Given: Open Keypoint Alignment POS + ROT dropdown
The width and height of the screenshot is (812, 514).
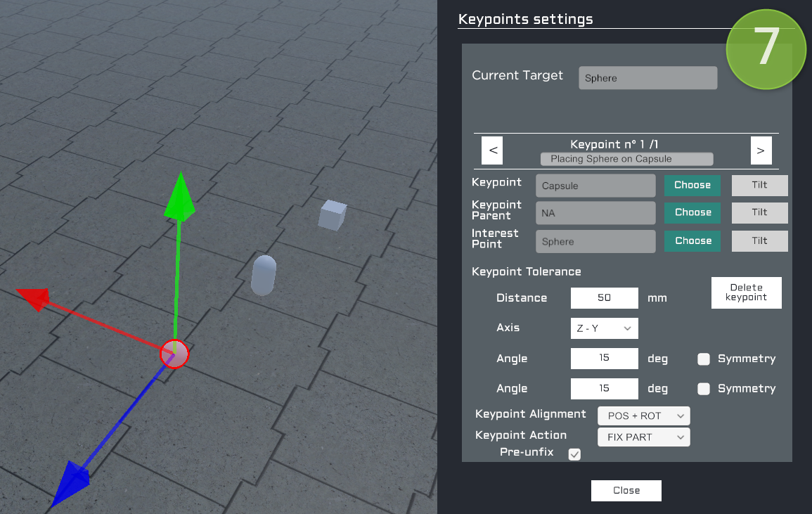Looking at the screenshot, I should [644, 416].
